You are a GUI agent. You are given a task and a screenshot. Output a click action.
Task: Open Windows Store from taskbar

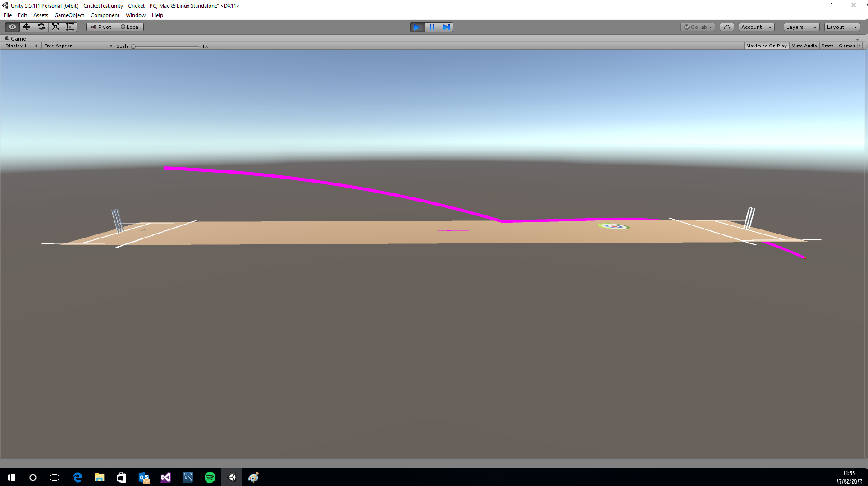pos(121,477)
